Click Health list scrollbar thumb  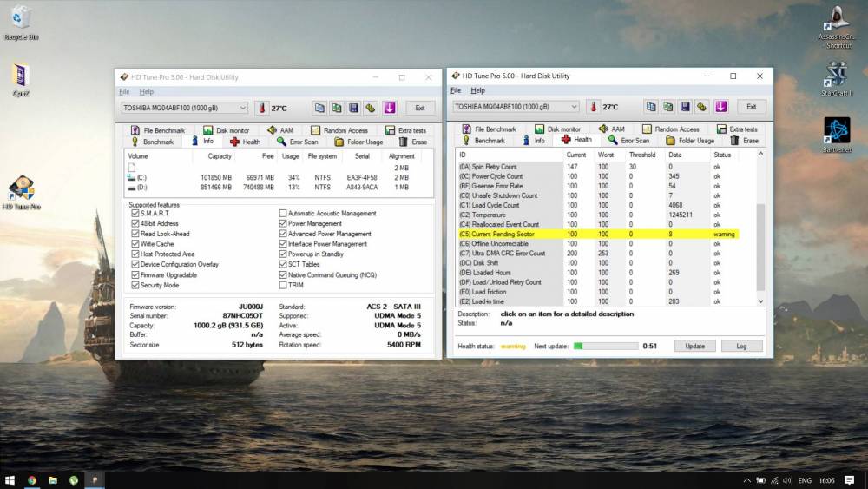(760, 247)
